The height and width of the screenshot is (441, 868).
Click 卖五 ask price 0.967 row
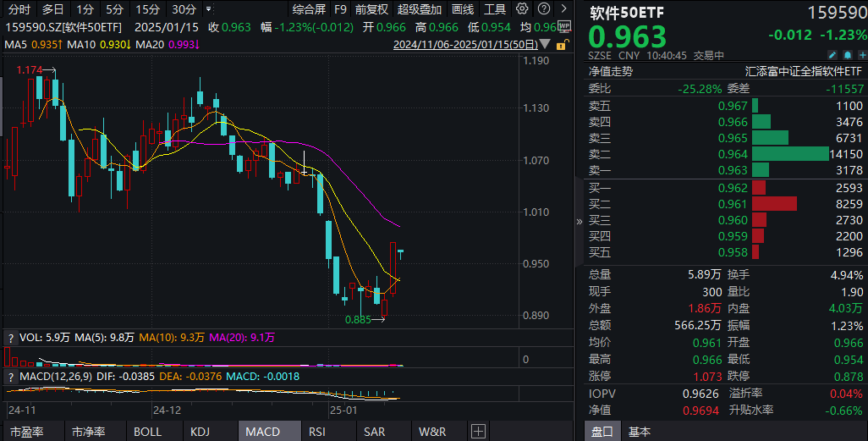[725, 106]
